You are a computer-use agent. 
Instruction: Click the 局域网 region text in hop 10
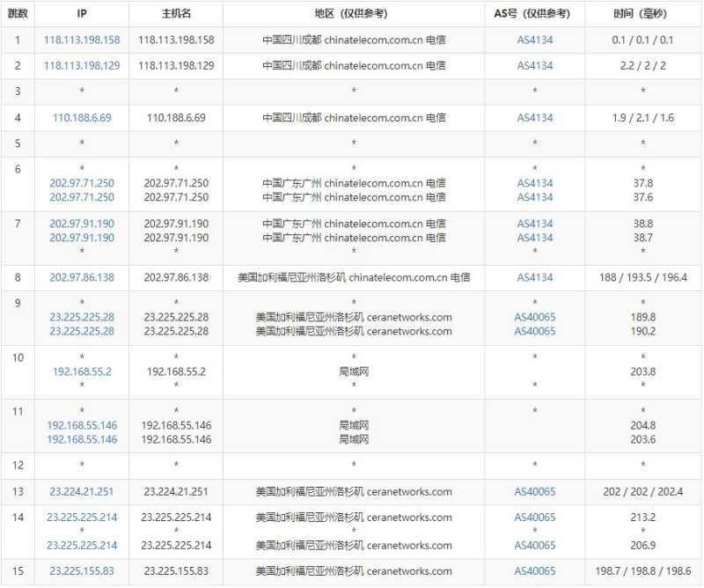click(x=354, y=371)
